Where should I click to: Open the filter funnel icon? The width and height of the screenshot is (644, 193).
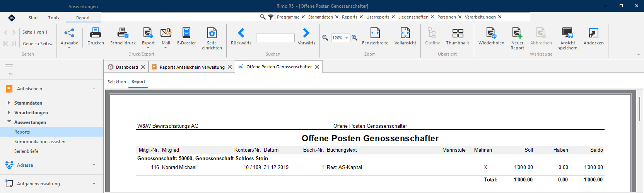coord(271,17)
